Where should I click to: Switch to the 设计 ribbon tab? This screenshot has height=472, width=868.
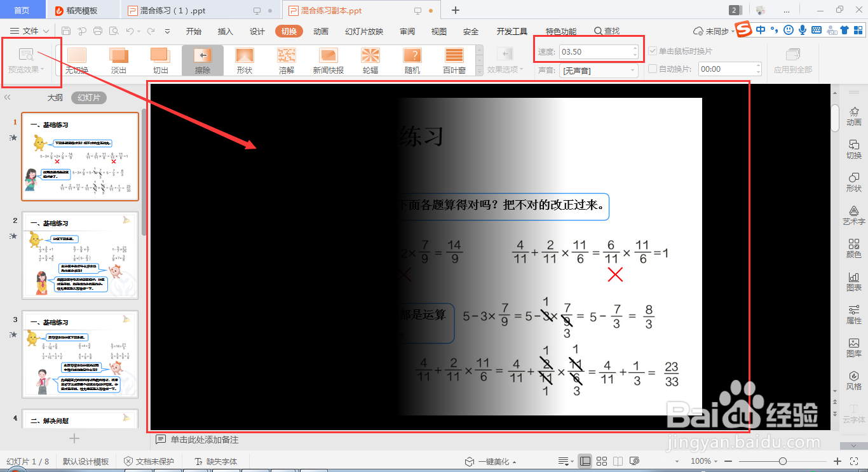click(257, 31)
